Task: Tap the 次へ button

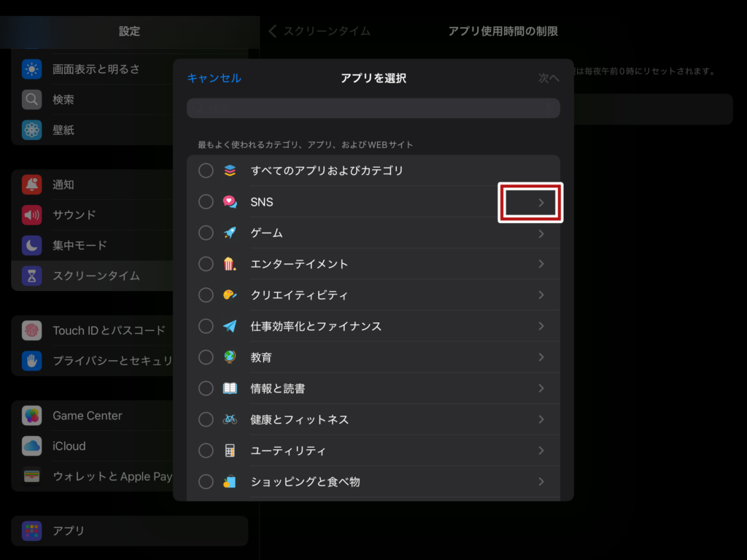Action: point(548,78)
